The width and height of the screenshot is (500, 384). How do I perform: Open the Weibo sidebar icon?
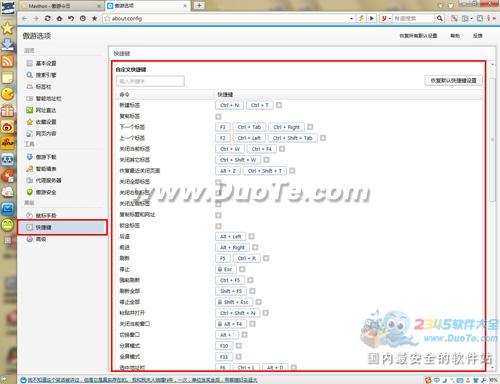tap(7, 127)
